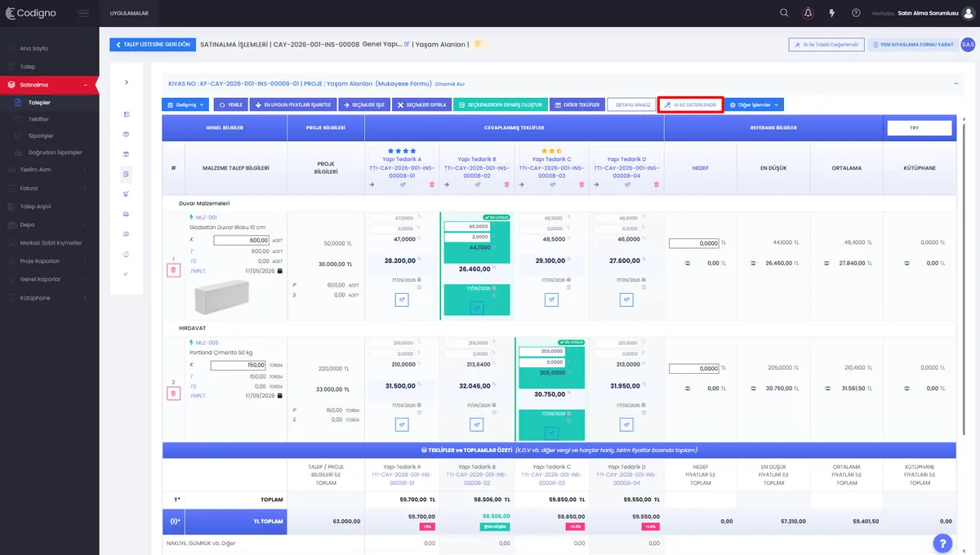Remove the Yapı Tedarik A offer via trash icon

[432, 185]
